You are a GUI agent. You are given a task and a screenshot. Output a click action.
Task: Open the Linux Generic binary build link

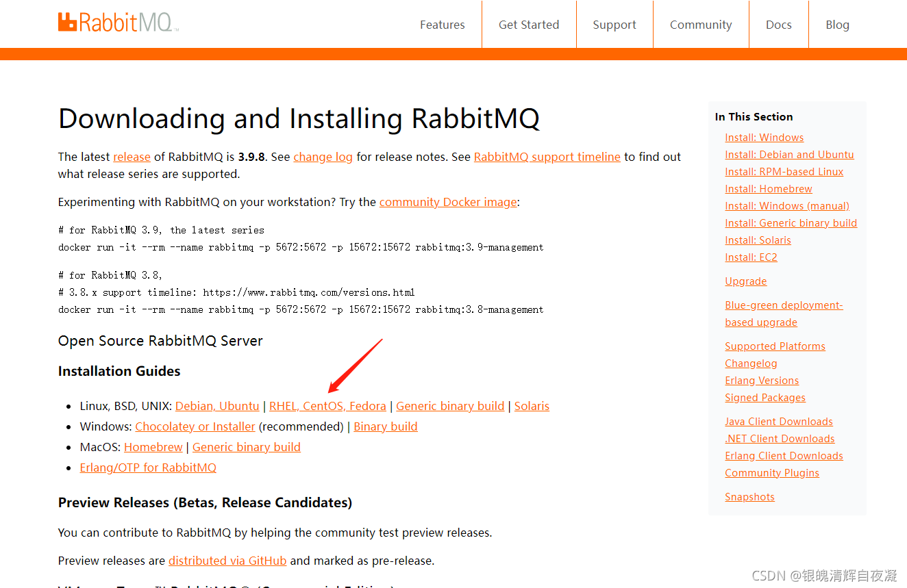point(450,406)
